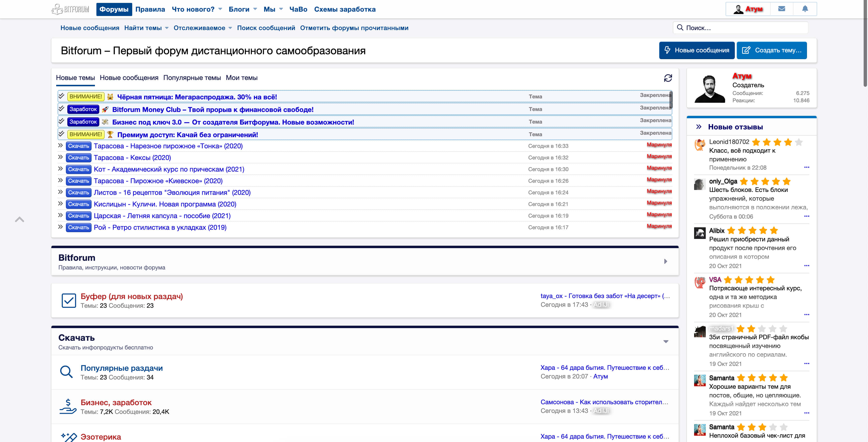
Task: Click the Поиск… search input field
Action: click(x=740, y=28)
